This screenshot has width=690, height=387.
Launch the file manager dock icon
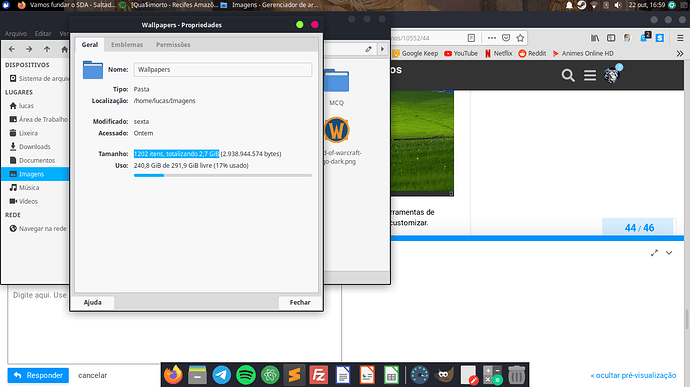197,375
